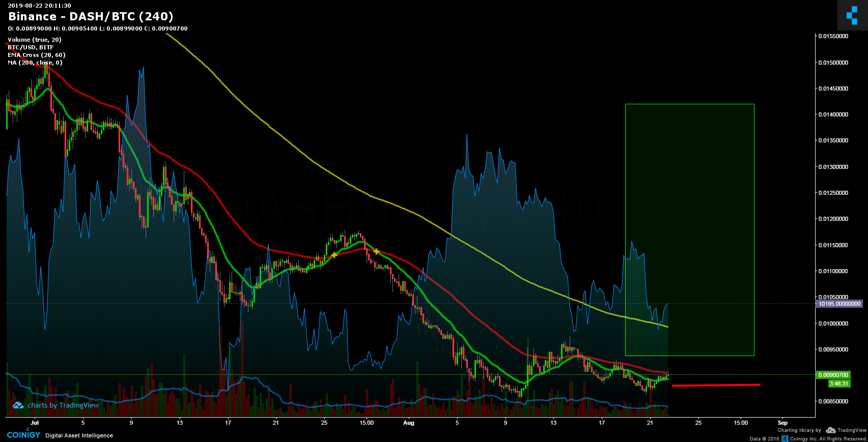Screen dimensions: 868x442
Task: Click the Jul label on time axis
Action: point(35,423)
